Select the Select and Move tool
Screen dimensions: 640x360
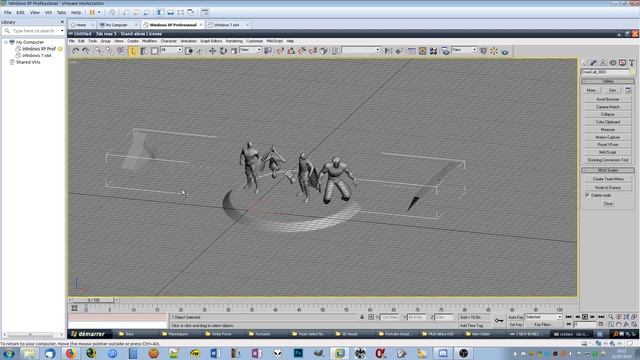click(x=212, y=51)
